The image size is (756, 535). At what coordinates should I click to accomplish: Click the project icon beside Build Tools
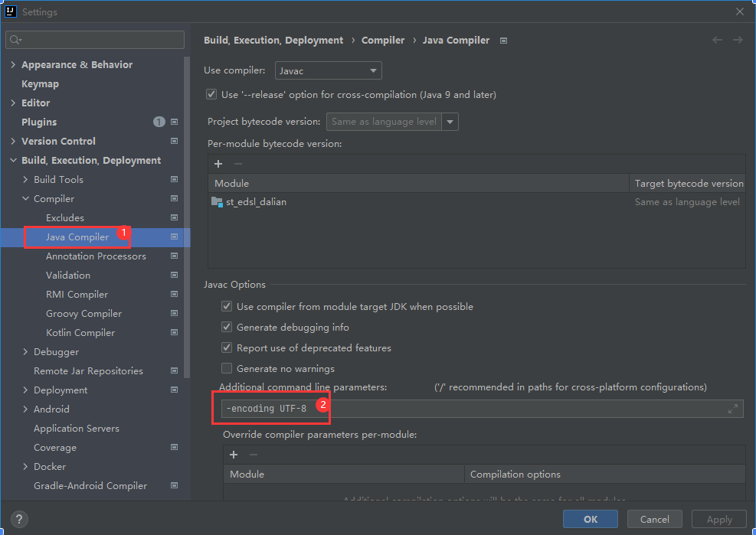click(174, 179)
